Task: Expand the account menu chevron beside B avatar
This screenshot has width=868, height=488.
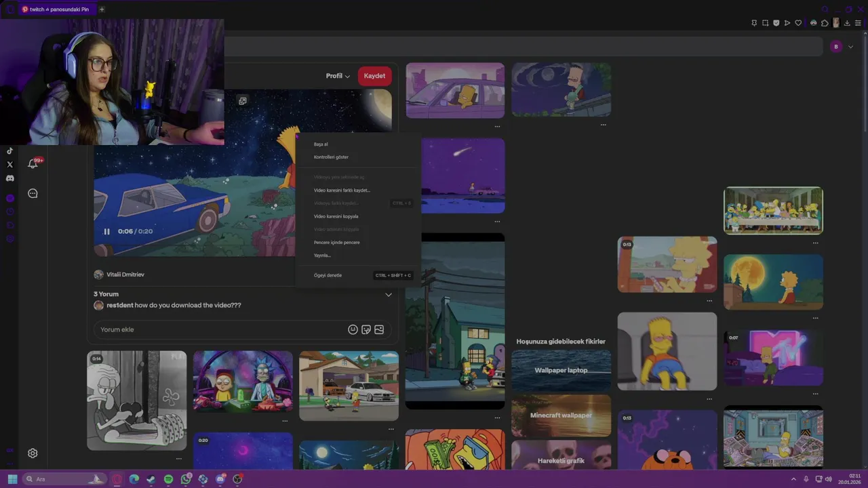Action: click(x=850, y=47)
